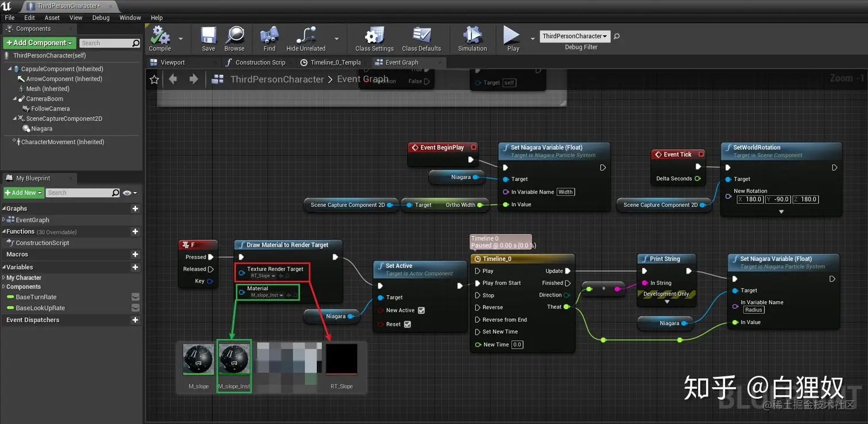The image size is (868, 424).
Task: Open the ThirdPersonCharacter Debug Filter dropdown
Action: [x=575, y=36]
